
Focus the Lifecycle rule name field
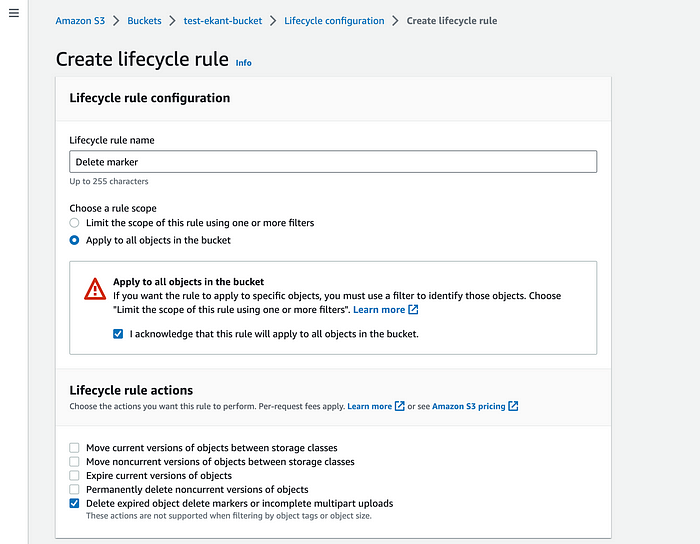(x=333, y=162)
